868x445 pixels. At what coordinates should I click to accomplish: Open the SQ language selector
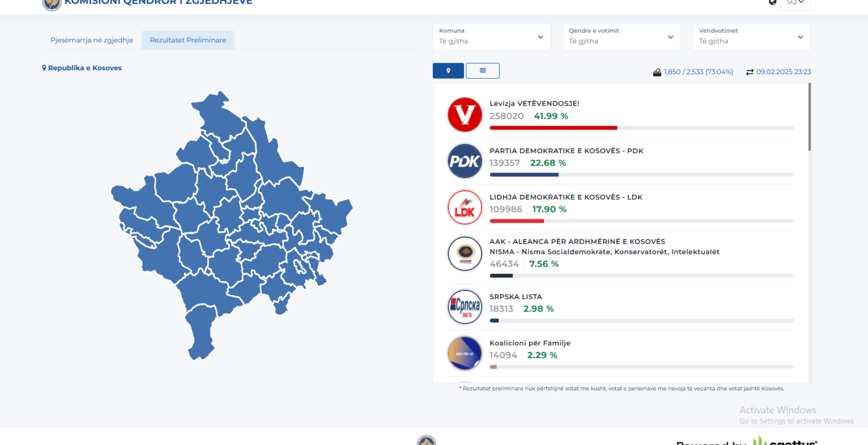(795, 3)
